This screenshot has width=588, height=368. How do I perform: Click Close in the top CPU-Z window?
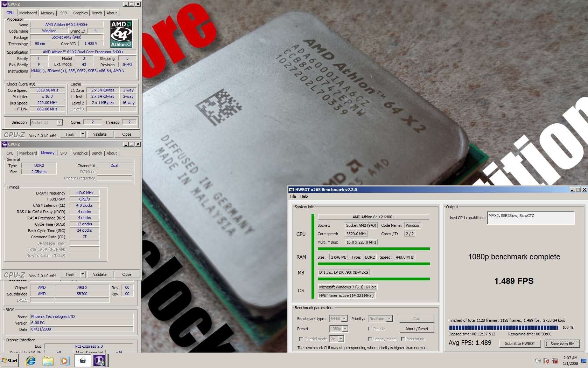pyautogui.click(x=127, y=134)
